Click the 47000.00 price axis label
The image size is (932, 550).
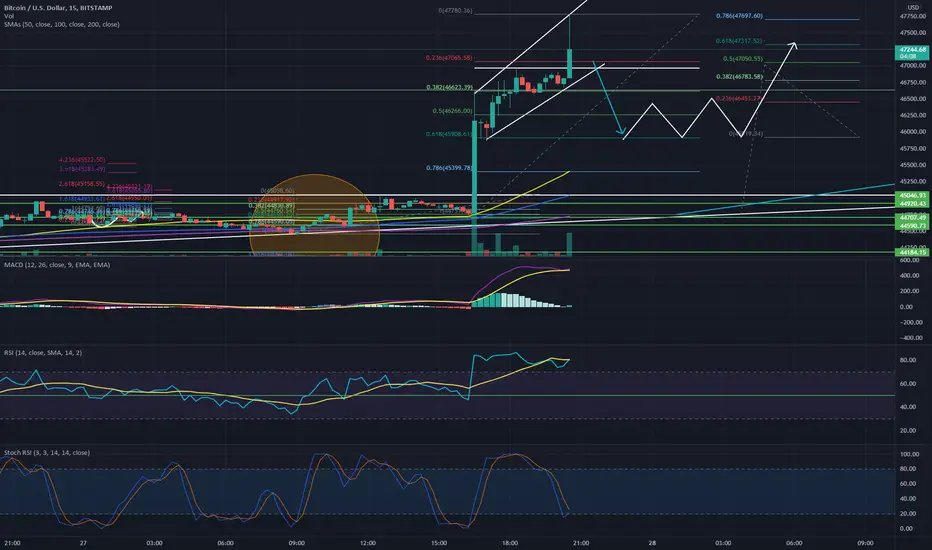click(912, 66)
